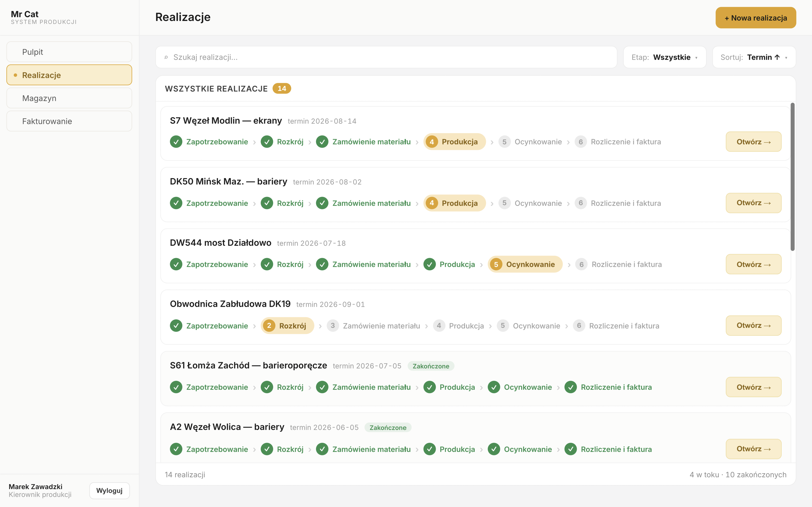Screen dimensions: 812x507
Task: Select Realizacje in sidebar
Action: pos(69,75)
